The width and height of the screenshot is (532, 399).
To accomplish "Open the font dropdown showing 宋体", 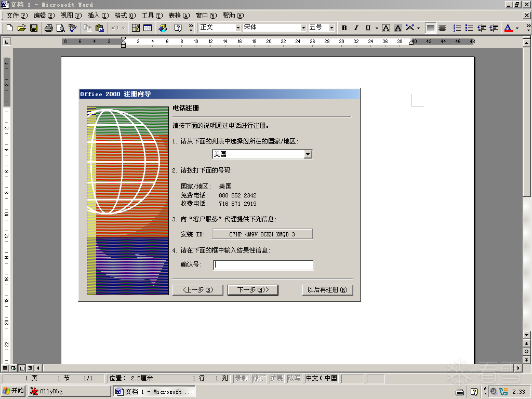I will [303, 28].
